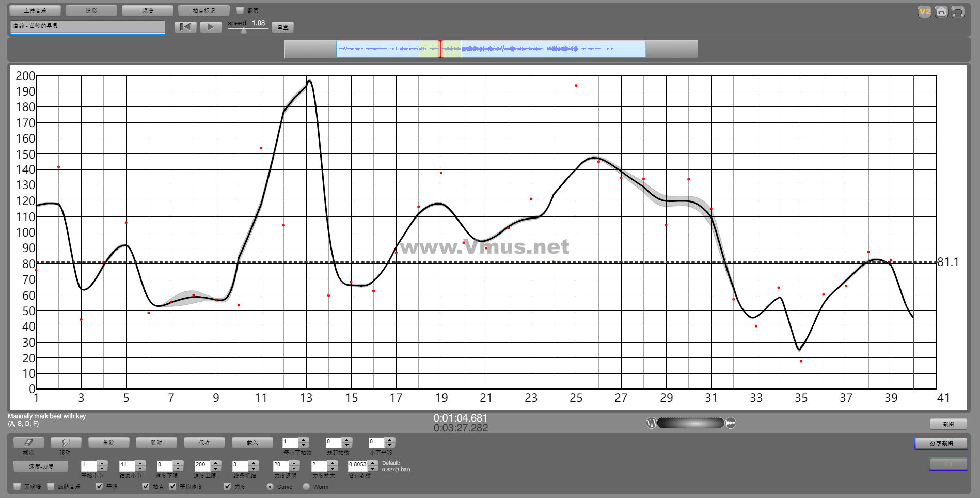Click the V2 version icon
Image resolution: width=980 pixels, height=498 pixels.
(x=924, y=11)
